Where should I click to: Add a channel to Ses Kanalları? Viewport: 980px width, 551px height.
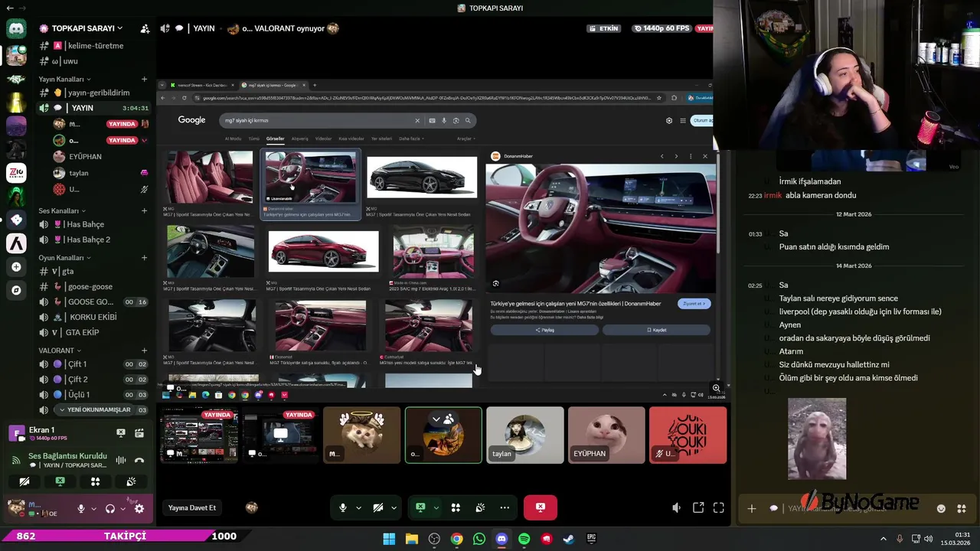144,210
